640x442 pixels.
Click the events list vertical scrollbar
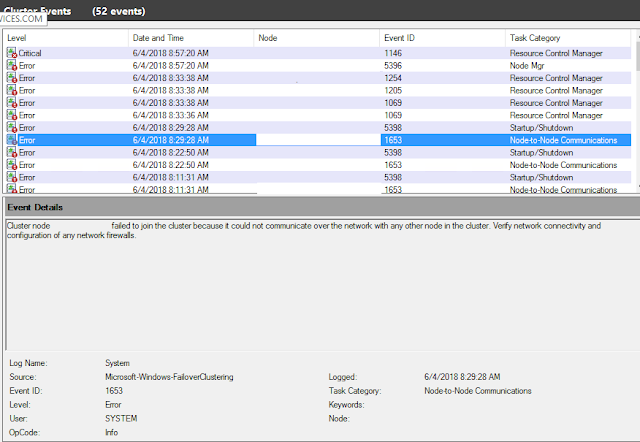[x=637, y=110]
